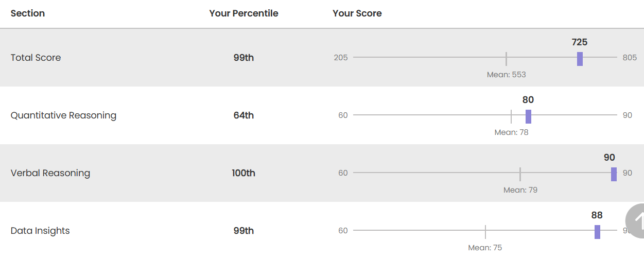Click the 725 score value
The image size is (644, 257).
[580, 42]
